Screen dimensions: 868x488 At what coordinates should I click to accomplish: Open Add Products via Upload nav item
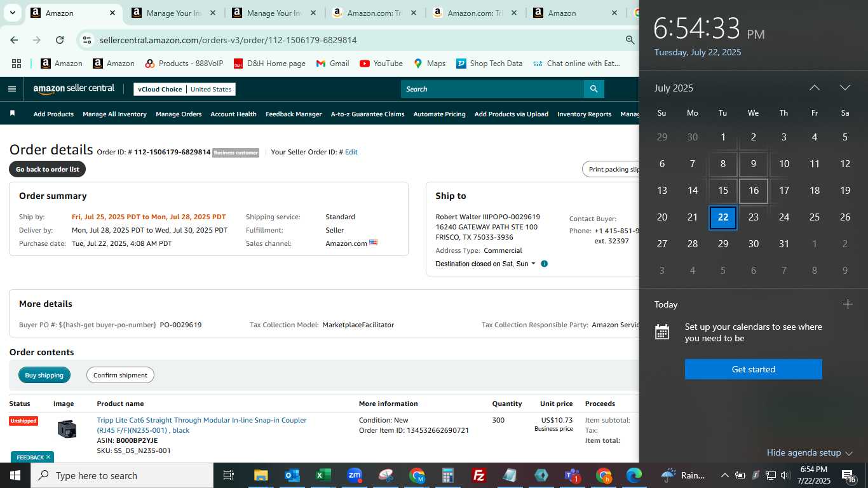(x=511, y=114)
